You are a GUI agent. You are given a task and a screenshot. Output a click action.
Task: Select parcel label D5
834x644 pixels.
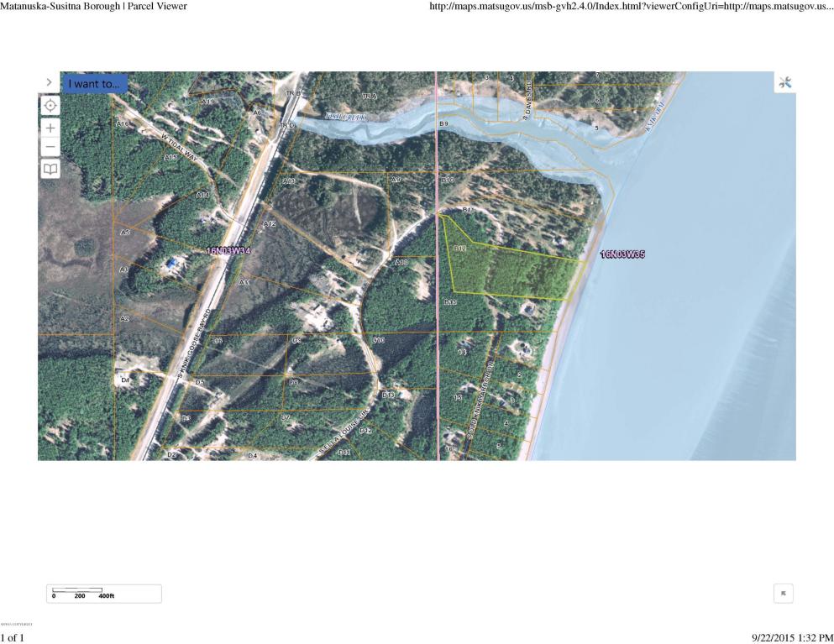(x=199, y=382)
